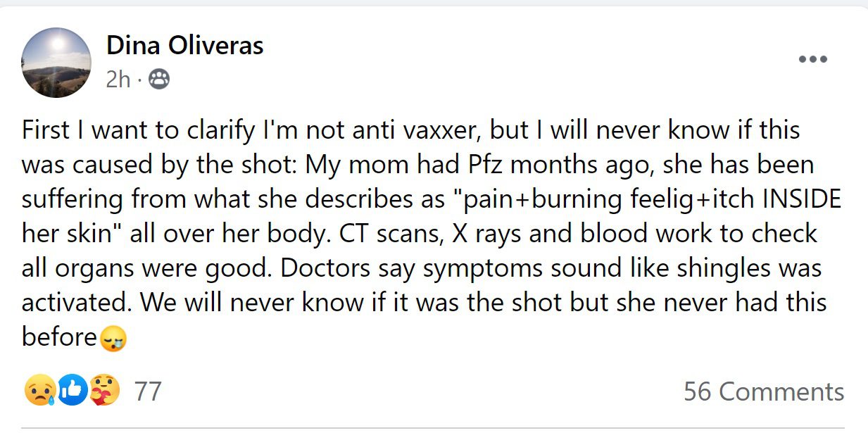Click the 2h post timestamp
The image size is (868, 433).
(118, 80)
